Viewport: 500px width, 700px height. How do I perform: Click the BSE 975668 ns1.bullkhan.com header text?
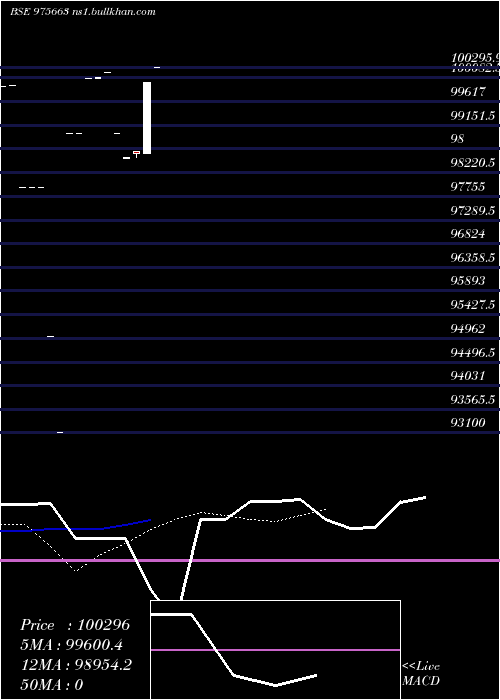click(x=83, y=12)
